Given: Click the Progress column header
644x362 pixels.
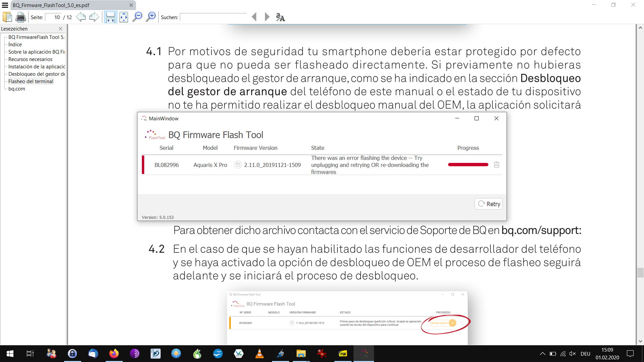Looking at the screenshot, I should point(468,148).
